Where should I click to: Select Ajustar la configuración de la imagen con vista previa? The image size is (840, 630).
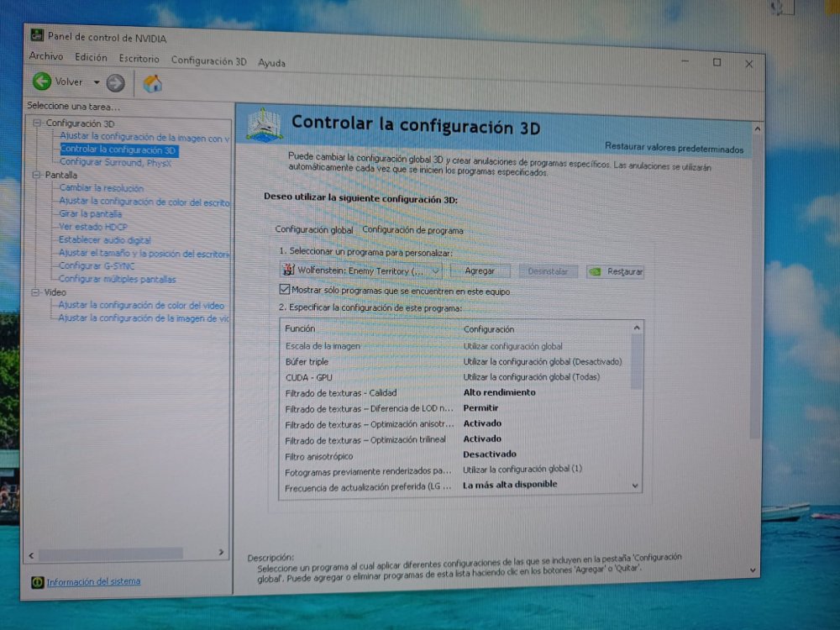pos(144,137)
